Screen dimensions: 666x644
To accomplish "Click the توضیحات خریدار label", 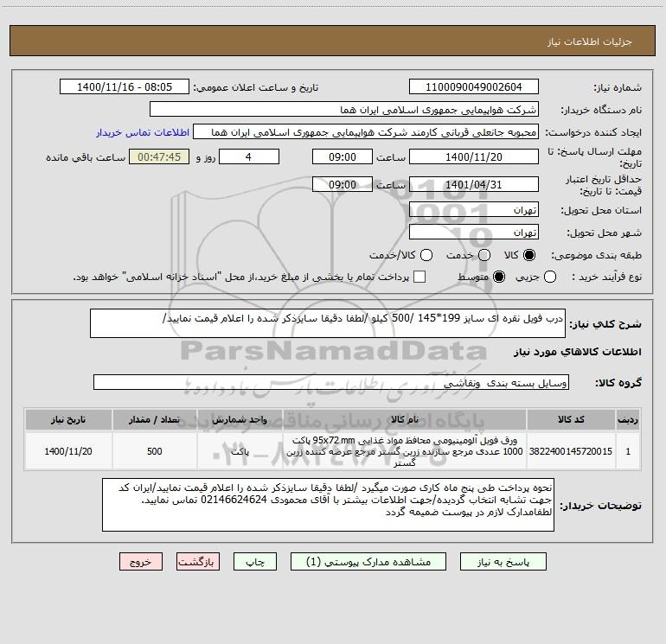I will click(600, 506).
